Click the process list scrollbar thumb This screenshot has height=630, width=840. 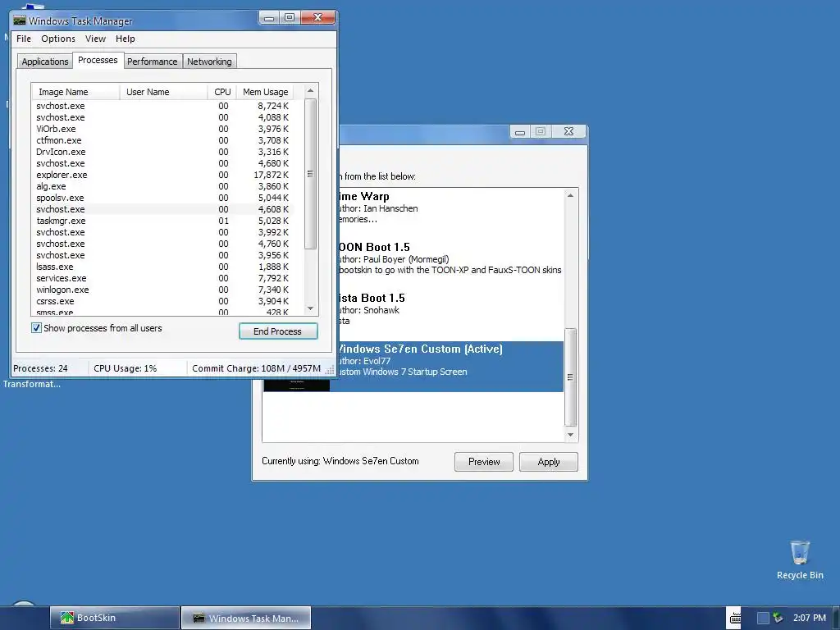coord(310,174)
